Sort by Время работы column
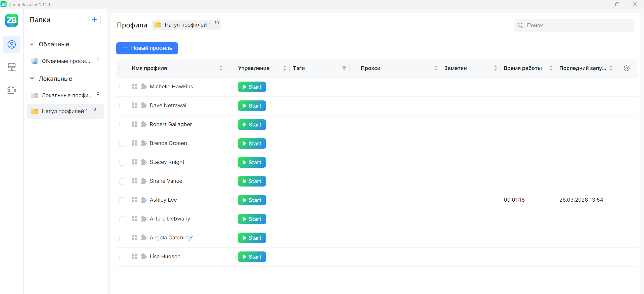 point(551,68)
